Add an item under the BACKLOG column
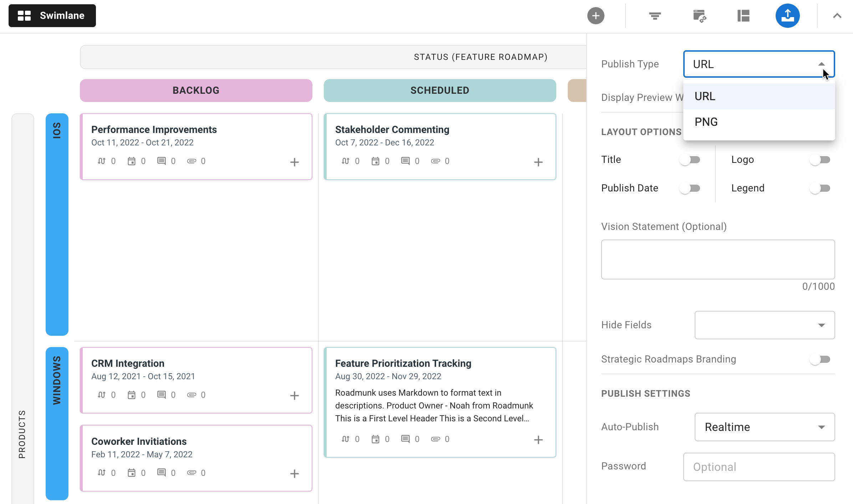Image resolution: width=853 pixels, height=504 pixels. [x=295, y=162]
